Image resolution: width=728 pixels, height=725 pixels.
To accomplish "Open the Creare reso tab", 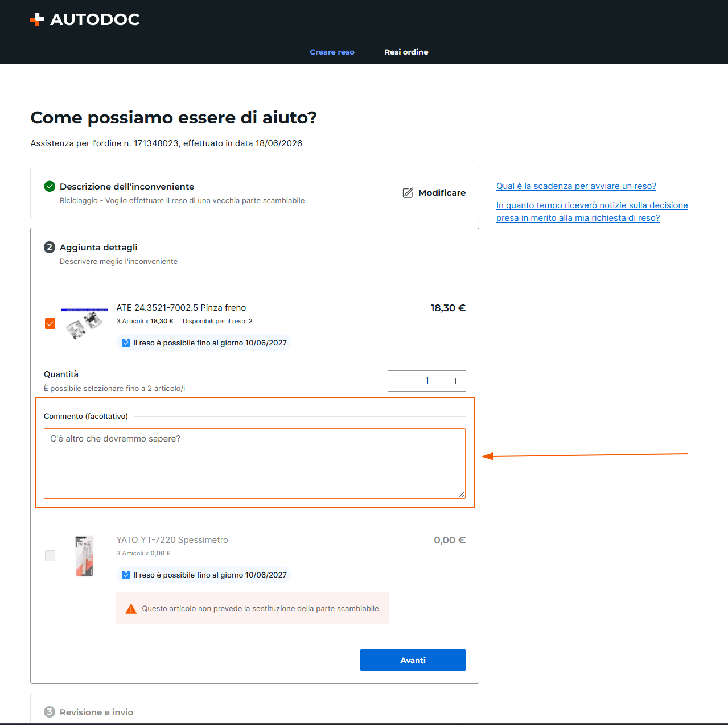I will click(x=332, y=52).
